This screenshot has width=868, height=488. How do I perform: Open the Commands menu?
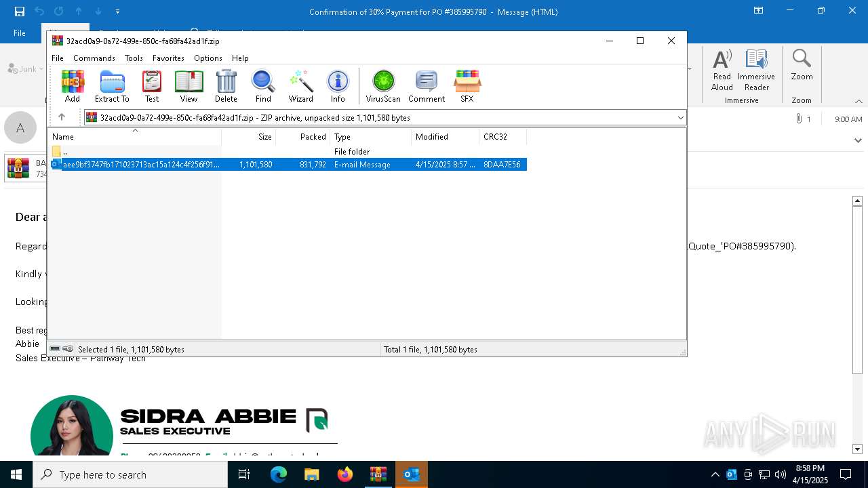[94, 58]
